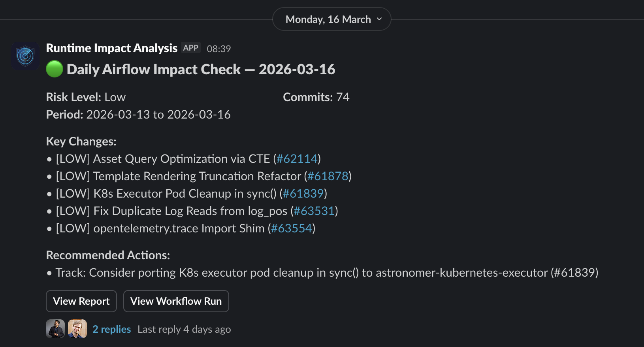The width and height of the screenshot is (644, 347).
Task: Open pull request link #62114
Action: coord(297,159)
